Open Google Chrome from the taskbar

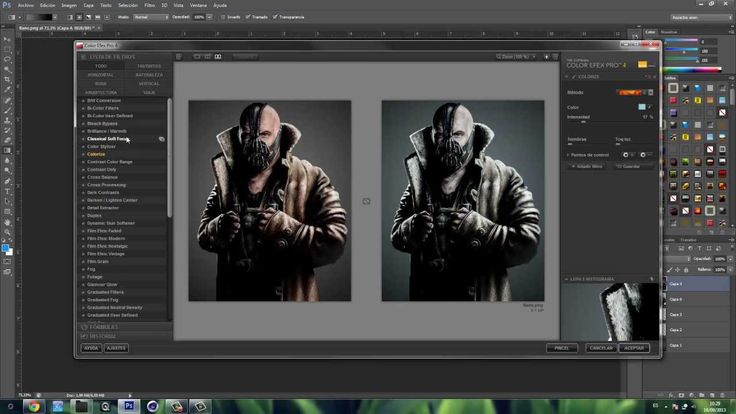[x=34, y=406]
